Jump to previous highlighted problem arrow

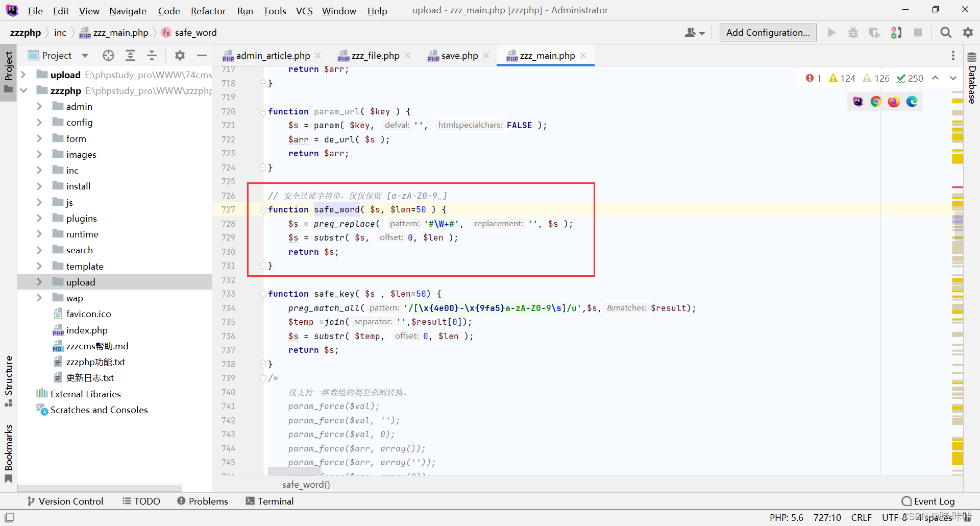pos(935,78)
